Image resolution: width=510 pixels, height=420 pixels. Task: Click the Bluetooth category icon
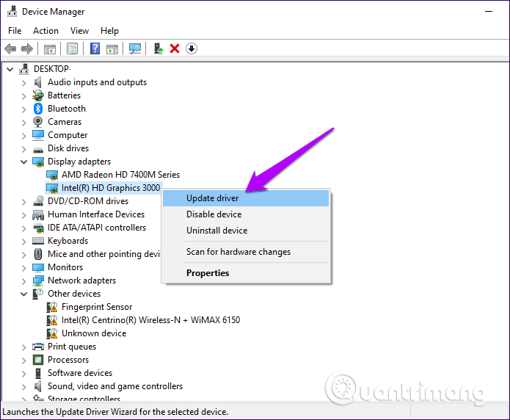point(38,109)
